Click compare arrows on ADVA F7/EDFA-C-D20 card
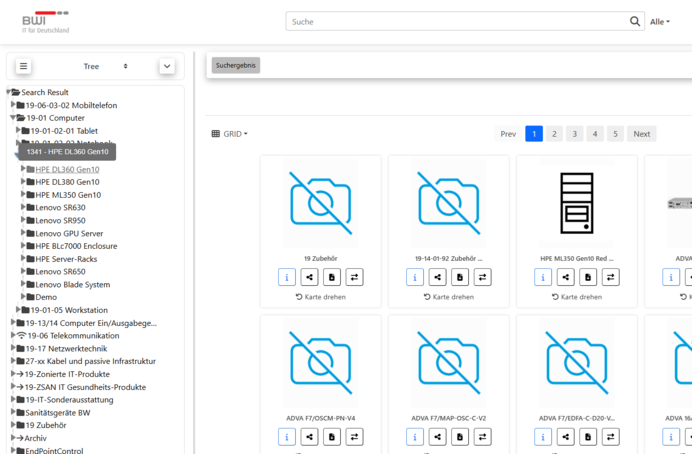 [611, 437]
